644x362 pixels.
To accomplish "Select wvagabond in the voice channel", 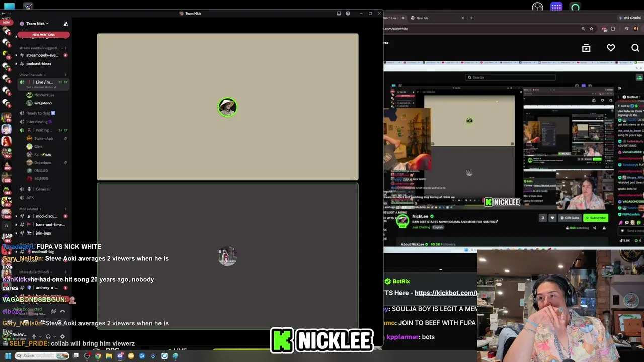I will [x=43, y=103].
